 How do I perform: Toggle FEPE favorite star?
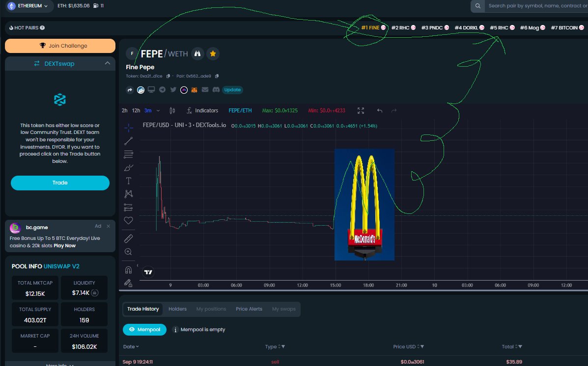[213, 53]
